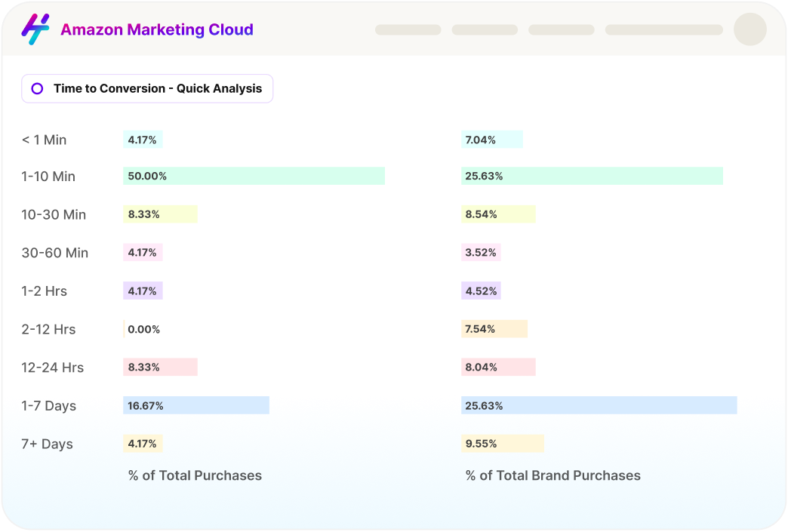Select the radio indicator on Time to Conversion
The width and height of the screenshot is (788, 532).
tap(36, 88)
